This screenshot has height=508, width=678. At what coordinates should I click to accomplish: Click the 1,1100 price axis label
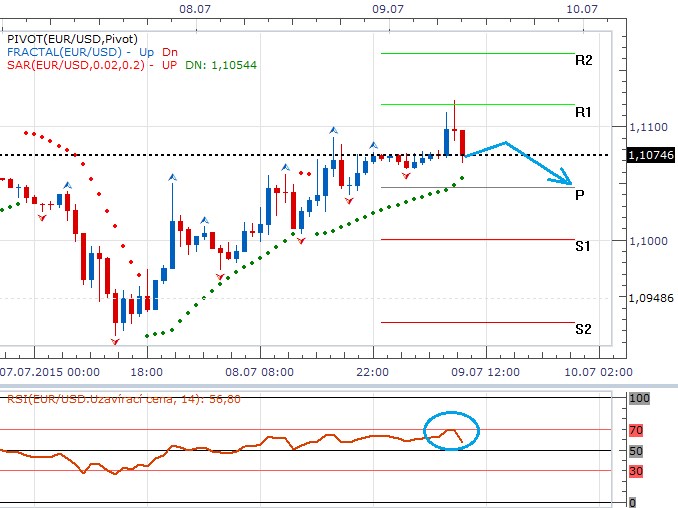click(x=648, y=127)
